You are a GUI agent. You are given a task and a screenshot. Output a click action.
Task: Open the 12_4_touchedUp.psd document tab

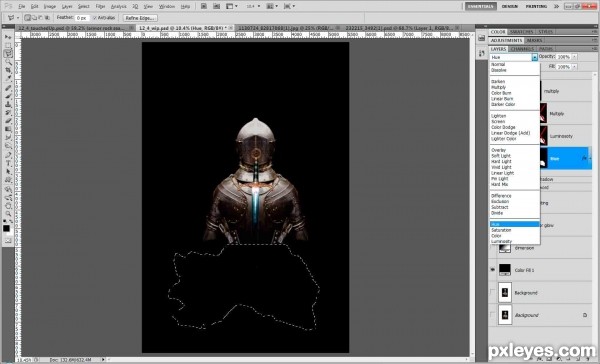[72, 28]
